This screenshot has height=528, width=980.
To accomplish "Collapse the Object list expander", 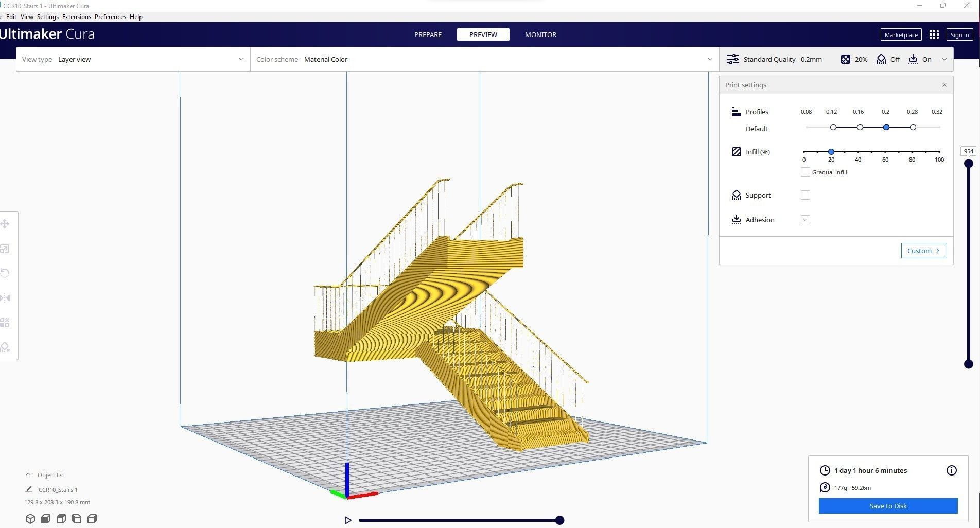I will 28,474.
